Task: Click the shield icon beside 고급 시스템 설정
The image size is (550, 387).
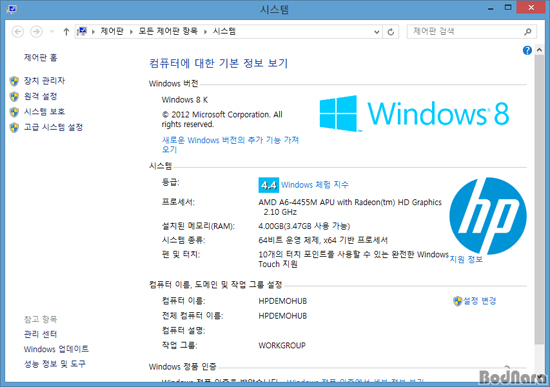Action: tap(14, 128)
